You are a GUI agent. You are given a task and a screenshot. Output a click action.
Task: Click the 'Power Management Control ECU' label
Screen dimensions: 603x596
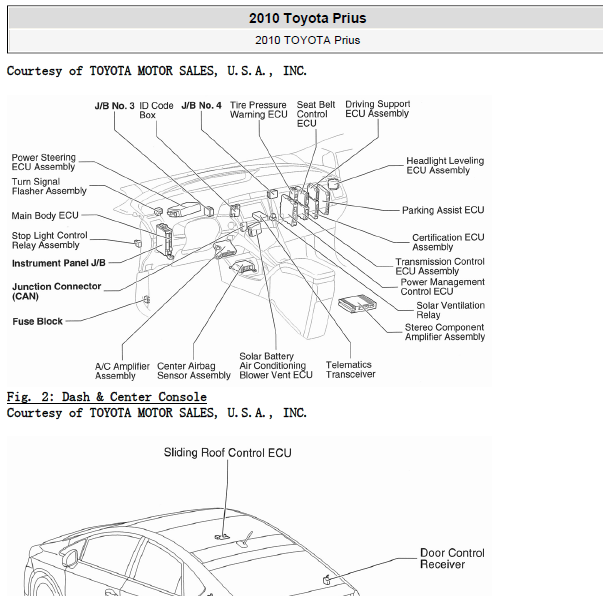point(442,287)
